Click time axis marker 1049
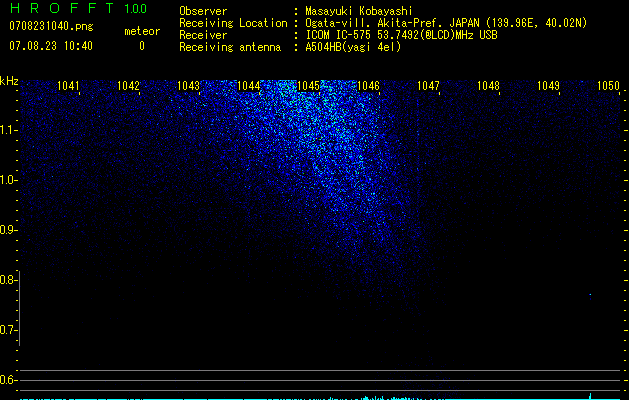This screenshot has height=400, width=629. pos(548,86)
